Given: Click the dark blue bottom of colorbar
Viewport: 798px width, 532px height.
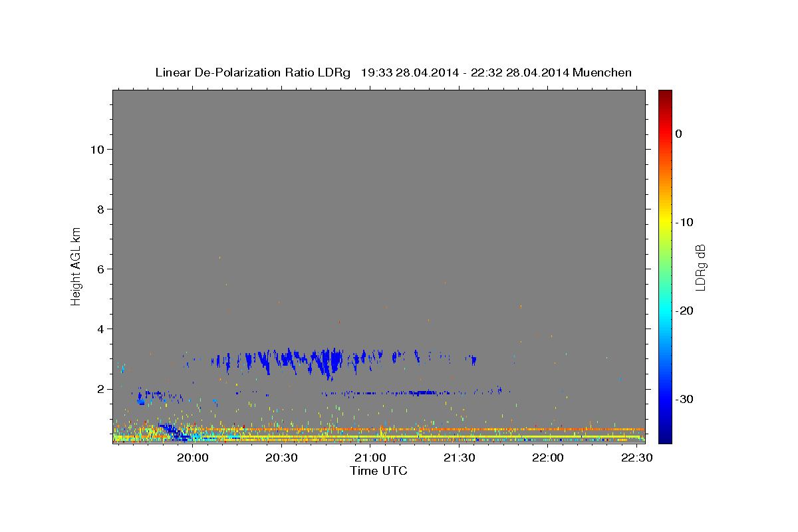Looking at the screenshot, I should pos(665,436).
